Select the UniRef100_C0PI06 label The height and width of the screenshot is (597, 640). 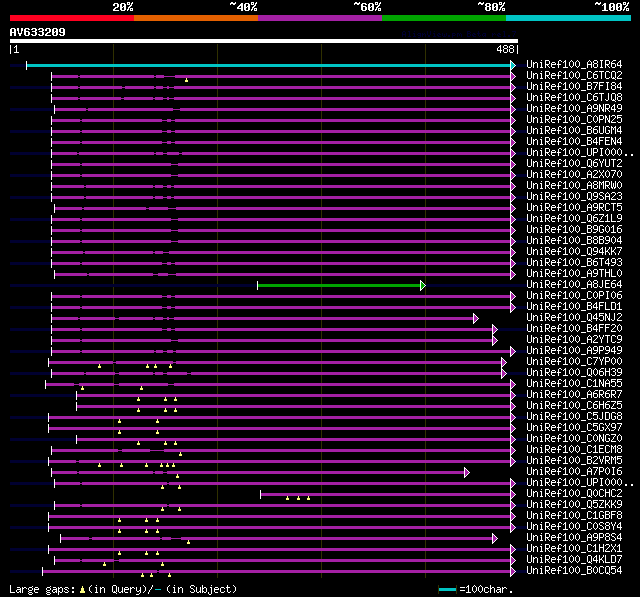[574, 296]
